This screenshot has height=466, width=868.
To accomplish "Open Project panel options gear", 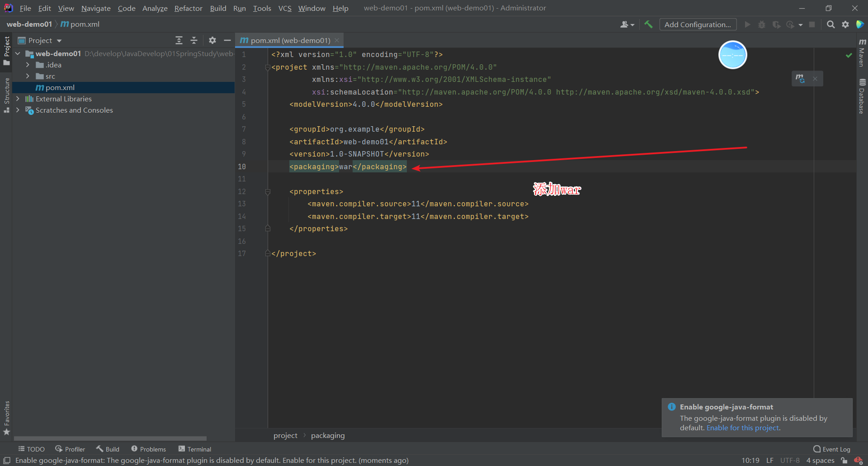I will click(212, 40).
